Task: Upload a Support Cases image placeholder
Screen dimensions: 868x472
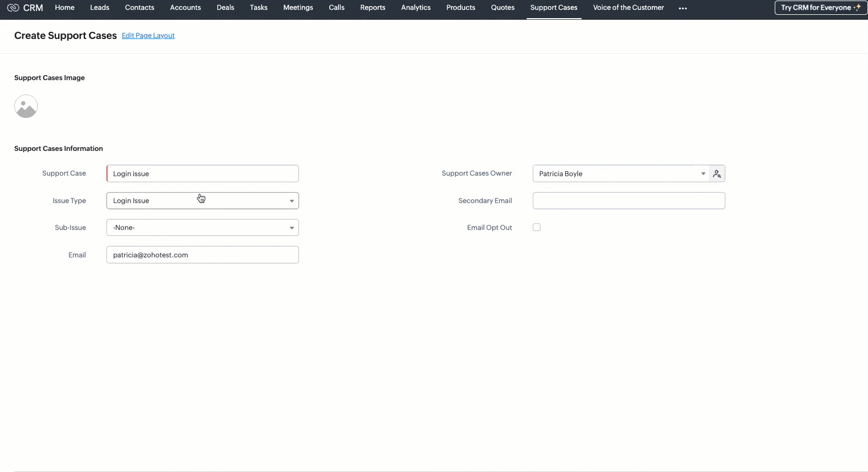Action: pos(26,106)
